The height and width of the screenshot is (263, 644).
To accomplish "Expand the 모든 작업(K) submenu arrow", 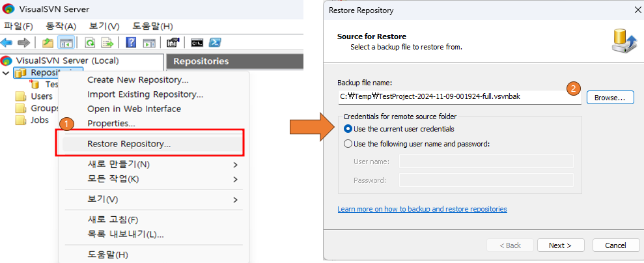I will [235, 179].
